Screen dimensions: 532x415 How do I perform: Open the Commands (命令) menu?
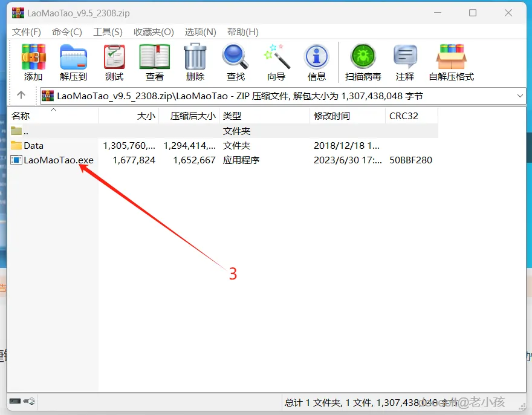tap(67, 32)
